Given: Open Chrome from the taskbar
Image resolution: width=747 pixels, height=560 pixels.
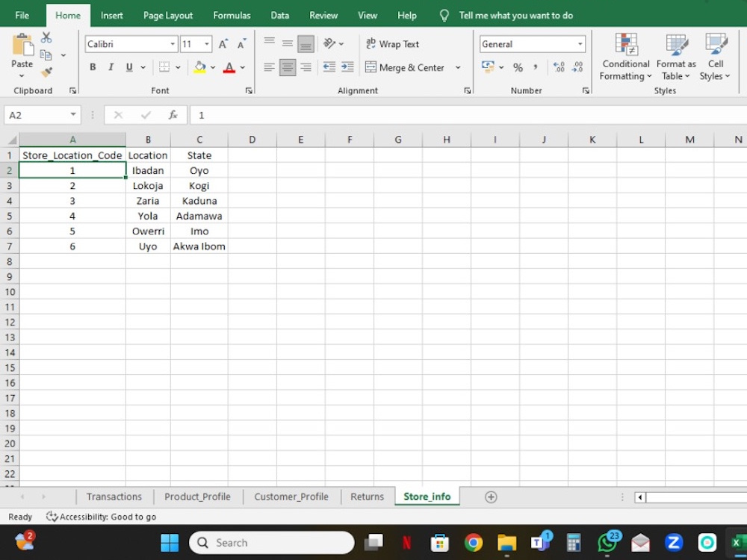Looking at the screenshot, I should tap(473, 542).
